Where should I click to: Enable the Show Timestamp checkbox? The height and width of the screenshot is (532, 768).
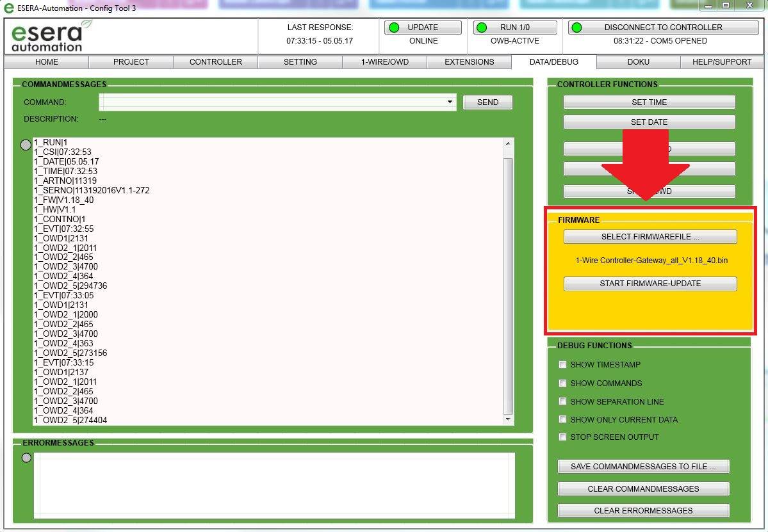click(563, 365)
